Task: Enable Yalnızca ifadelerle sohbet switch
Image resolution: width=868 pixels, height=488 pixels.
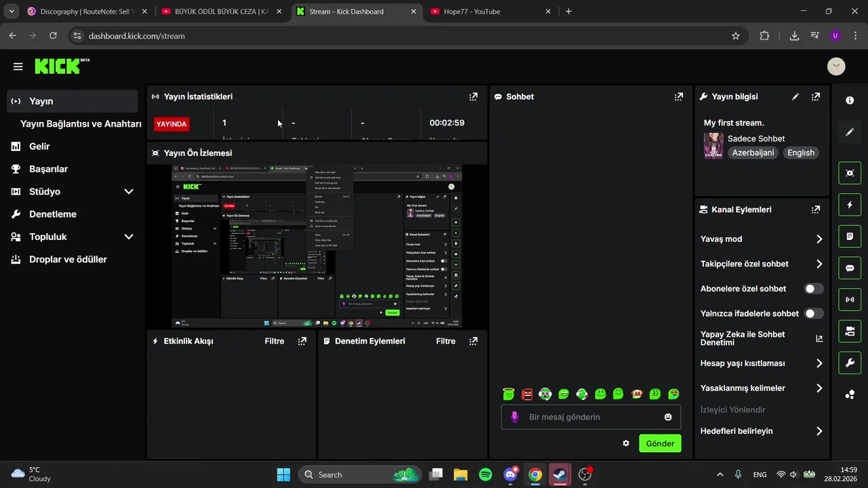Action: [x=814, y=314]
